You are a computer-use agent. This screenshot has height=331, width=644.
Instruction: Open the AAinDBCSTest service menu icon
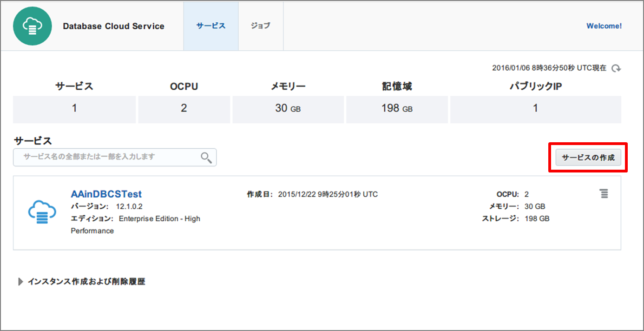click(x=604, y=193)
